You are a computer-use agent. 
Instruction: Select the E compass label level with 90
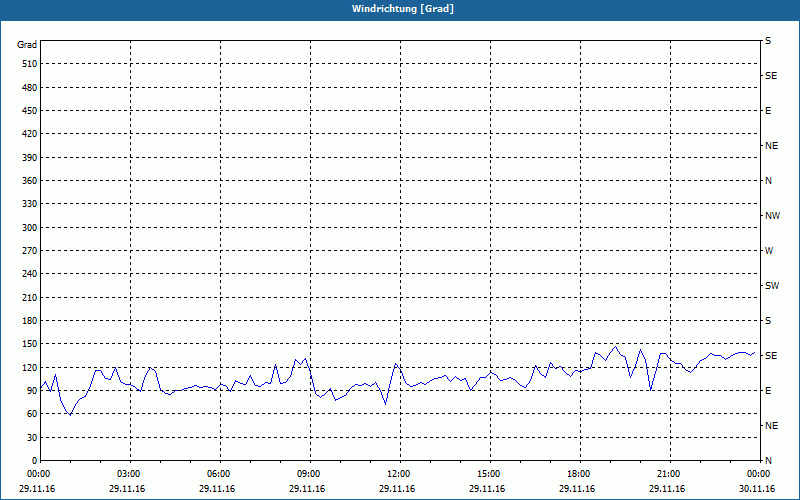(768, 391)
